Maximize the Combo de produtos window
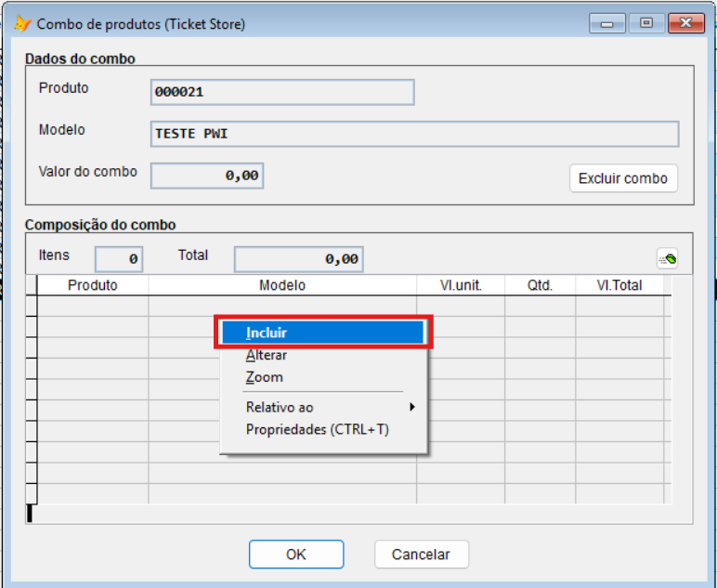The width and height of the screenshot is (717, 588). 646,23
